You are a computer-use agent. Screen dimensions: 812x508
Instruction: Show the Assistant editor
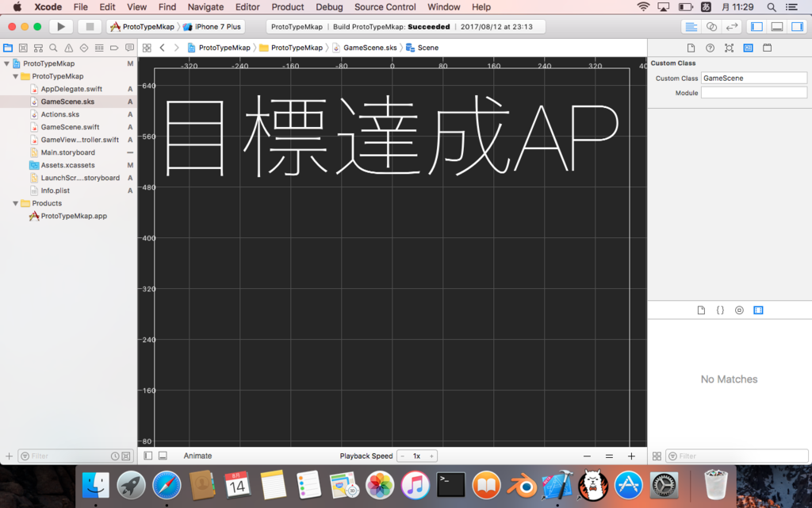[x=711, y=26]
